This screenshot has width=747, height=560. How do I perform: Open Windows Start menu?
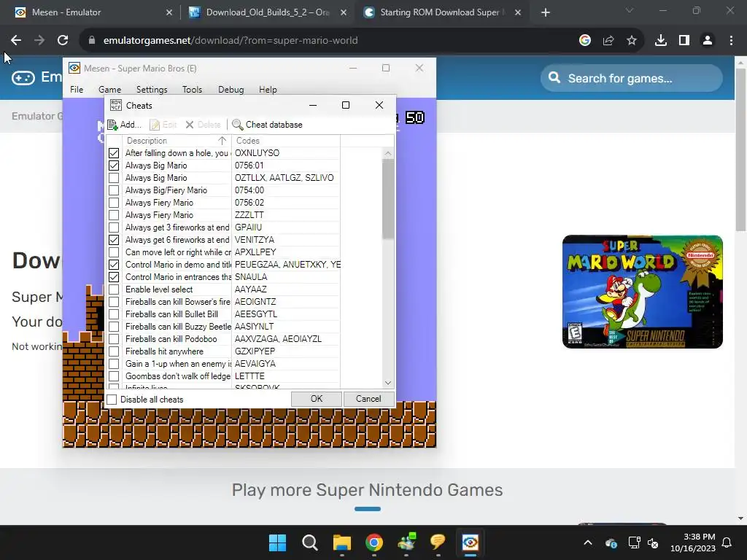(x=278, y=542)
